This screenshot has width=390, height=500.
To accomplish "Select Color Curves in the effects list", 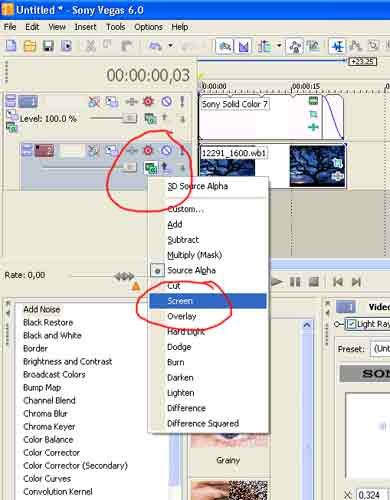I will pos(47,479).
